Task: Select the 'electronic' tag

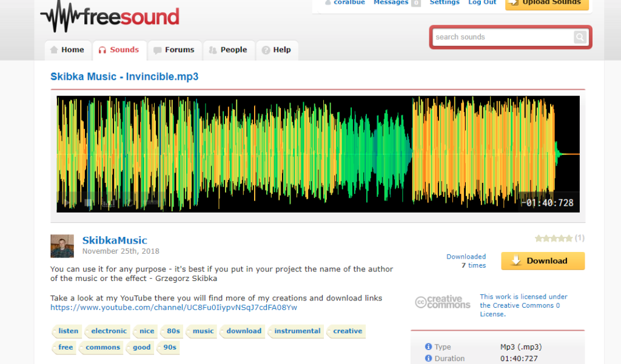Action: (x=109, y=331)
